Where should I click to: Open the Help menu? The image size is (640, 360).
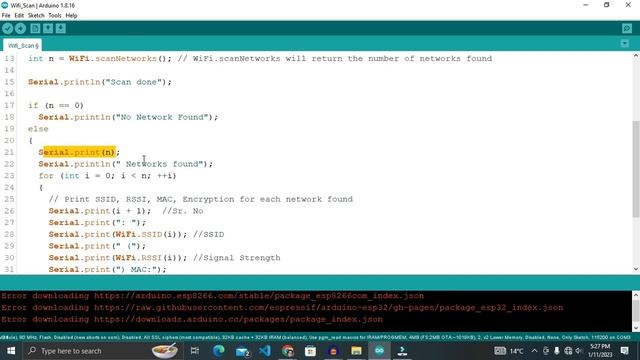pos(71,16)
